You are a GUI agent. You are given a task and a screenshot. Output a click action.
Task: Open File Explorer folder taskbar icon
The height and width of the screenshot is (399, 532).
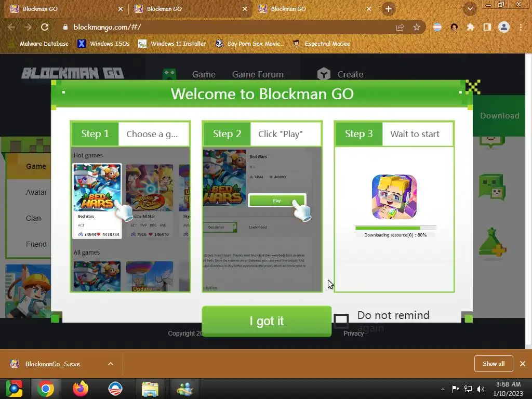click(x=150, y=389)
